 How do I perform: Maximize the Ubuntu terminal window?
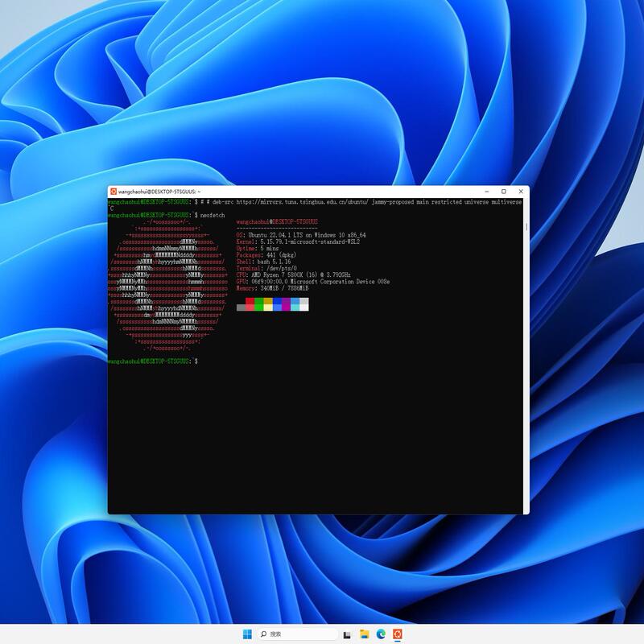pos(504,192)
